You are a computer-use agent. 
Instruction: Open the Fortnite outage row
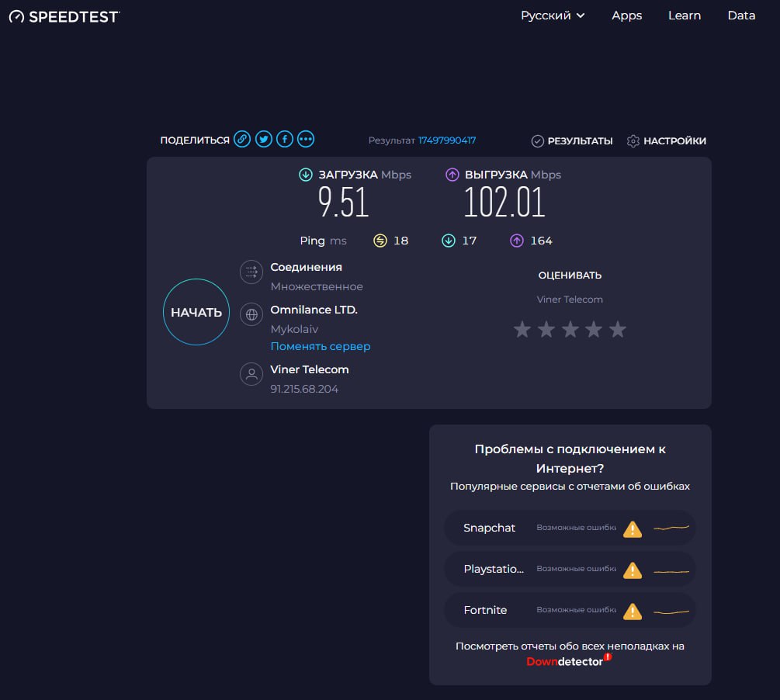[570, 611]
